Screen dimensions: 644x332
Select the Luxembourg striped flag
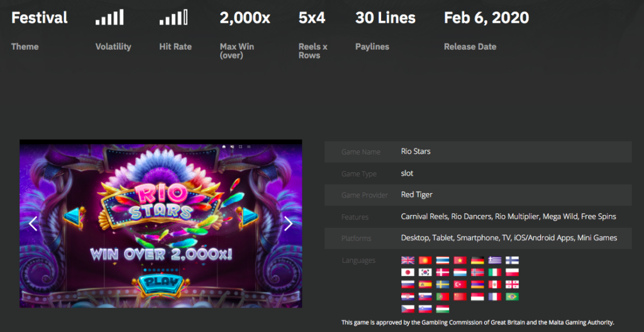tap(460, 272)
